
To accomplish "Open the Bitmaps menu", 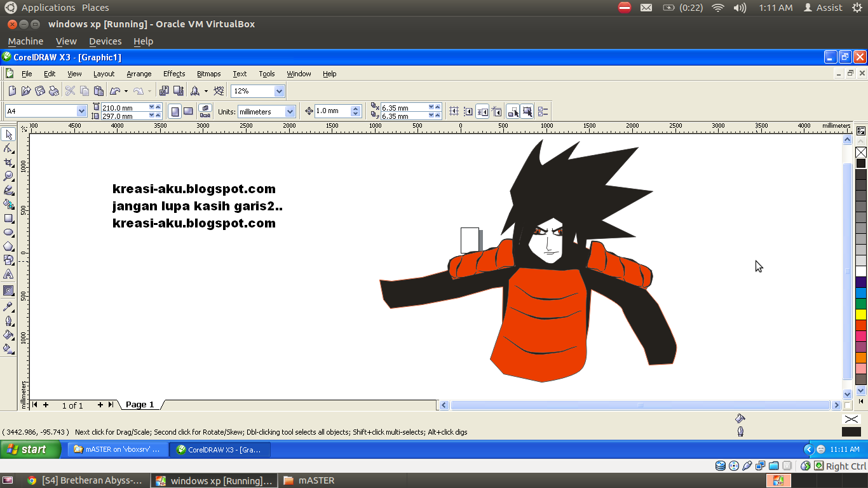I will pos(209,74).
